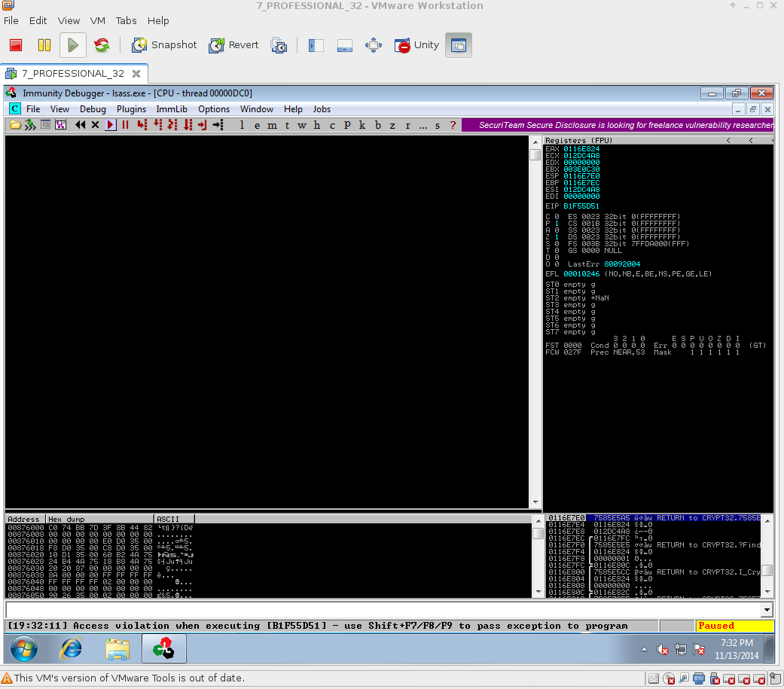
Task: Click the VMware console view icon
Action: point(345,45)
